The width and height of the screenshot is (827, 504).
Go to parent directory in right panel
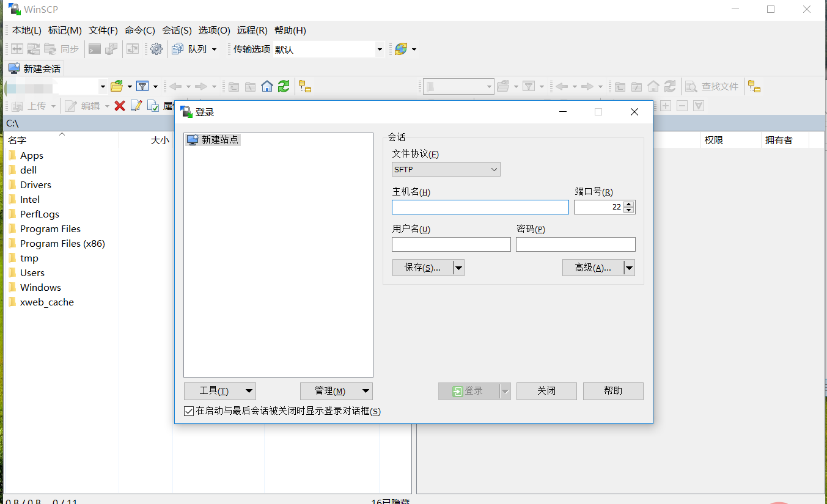[x=620, y=87]
